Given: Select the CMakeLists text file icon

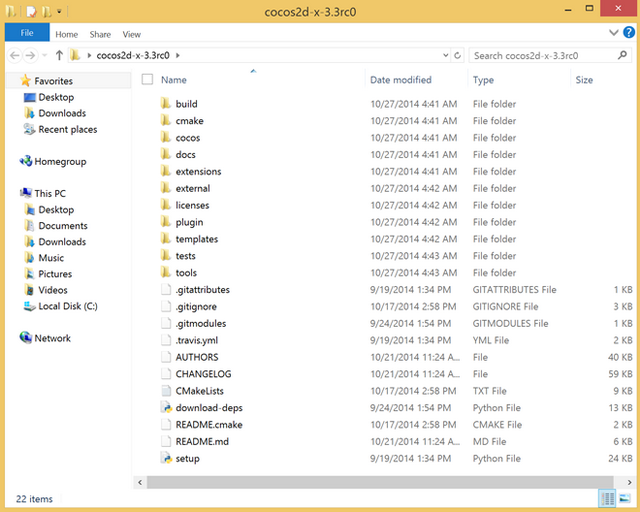Looking at the screenshot, I should [x=166, y=391].
